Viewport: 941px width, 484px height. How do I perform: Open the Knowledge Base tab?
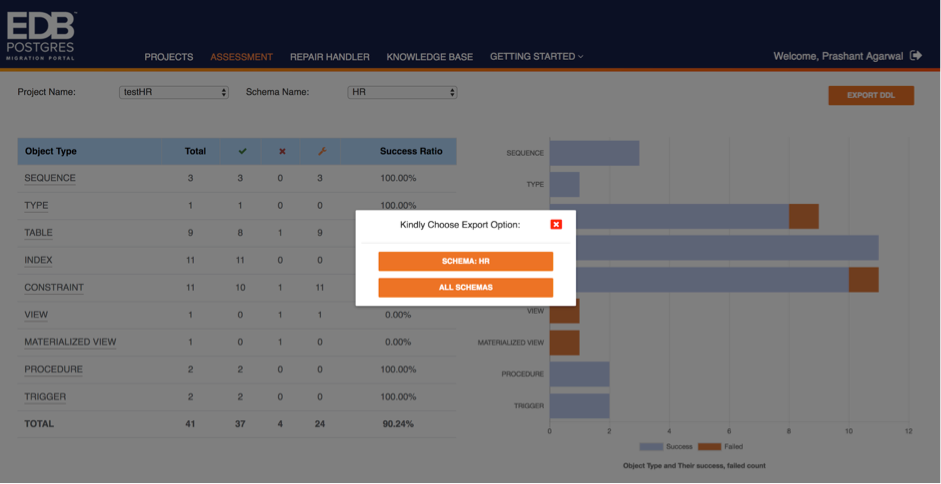click(430, 57)
